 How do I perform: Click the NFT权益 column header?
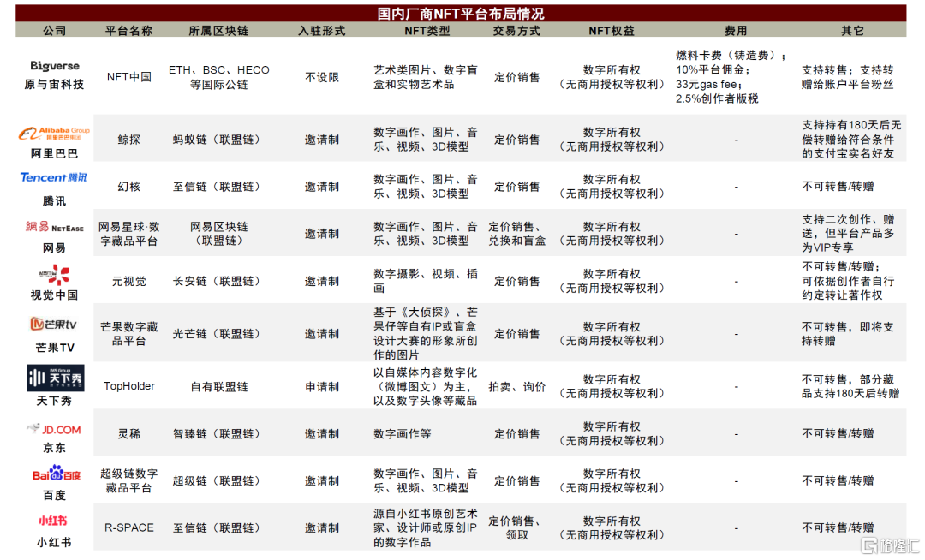click(x=611, y=31)
